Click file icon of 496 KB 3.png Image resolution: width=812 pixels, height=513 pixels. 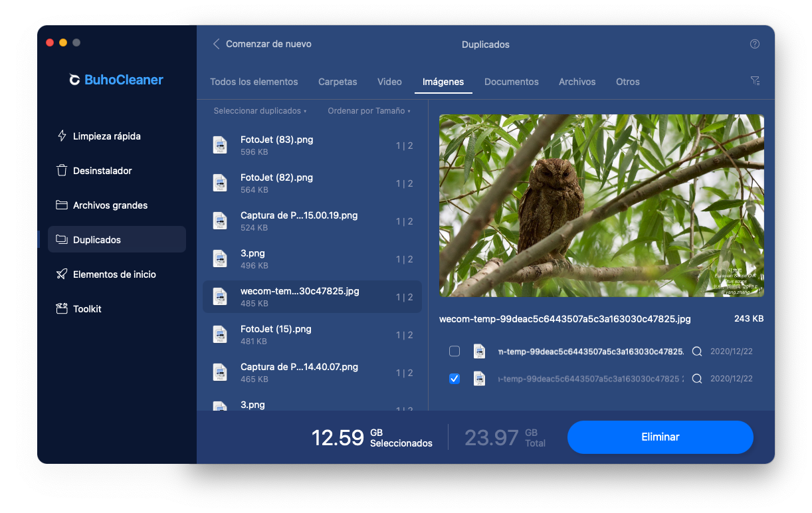[x=219, y=258]
